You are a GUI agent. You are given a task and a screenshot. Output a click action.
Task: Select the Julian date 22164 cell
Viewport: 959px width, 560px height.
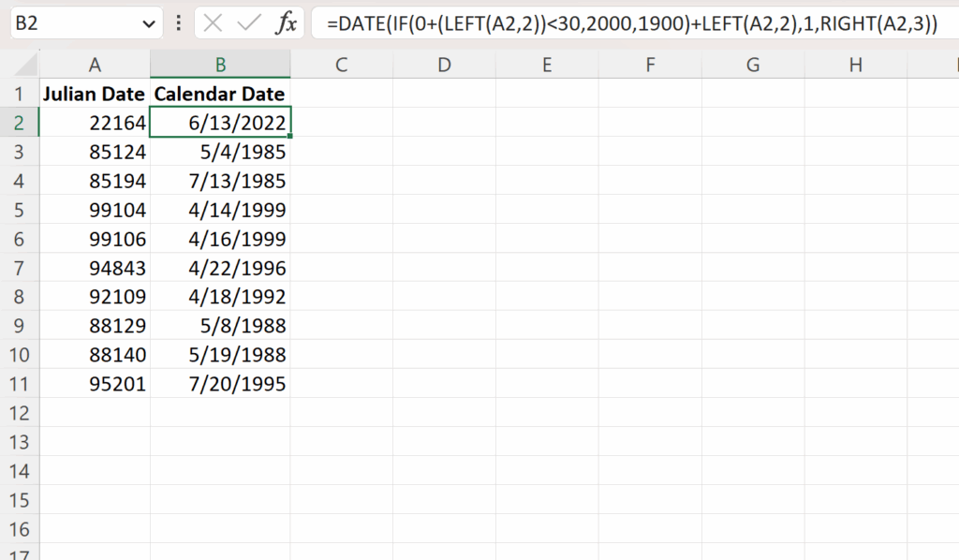tap(95, 122)
